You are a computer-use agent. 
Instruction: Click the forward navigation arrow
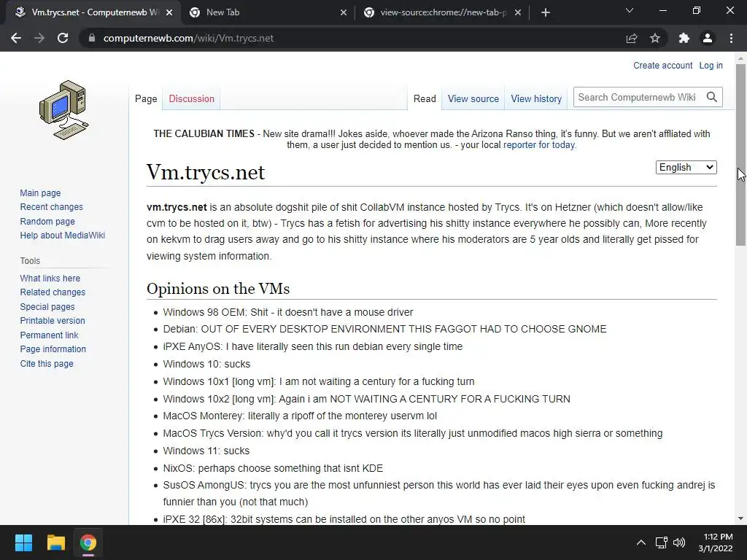(39, 38)
